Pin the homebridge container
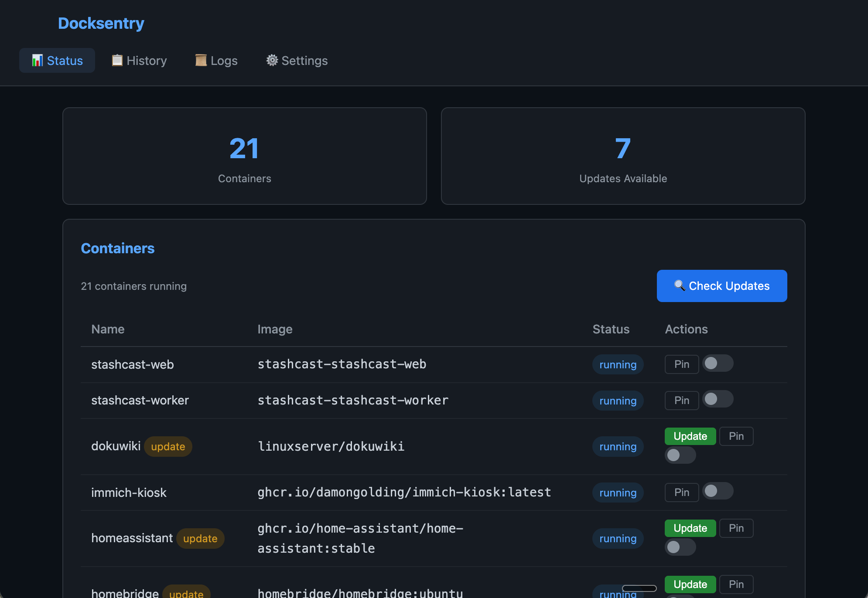The width and height of the screenshot is (868, 598). [x=736, y=584]
